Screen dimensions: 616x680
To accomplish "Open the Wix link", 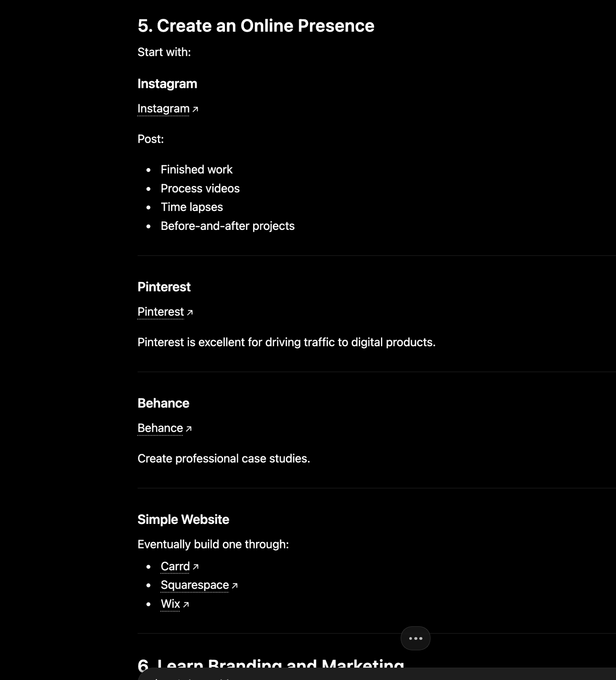I will click(x=170, y=604).
